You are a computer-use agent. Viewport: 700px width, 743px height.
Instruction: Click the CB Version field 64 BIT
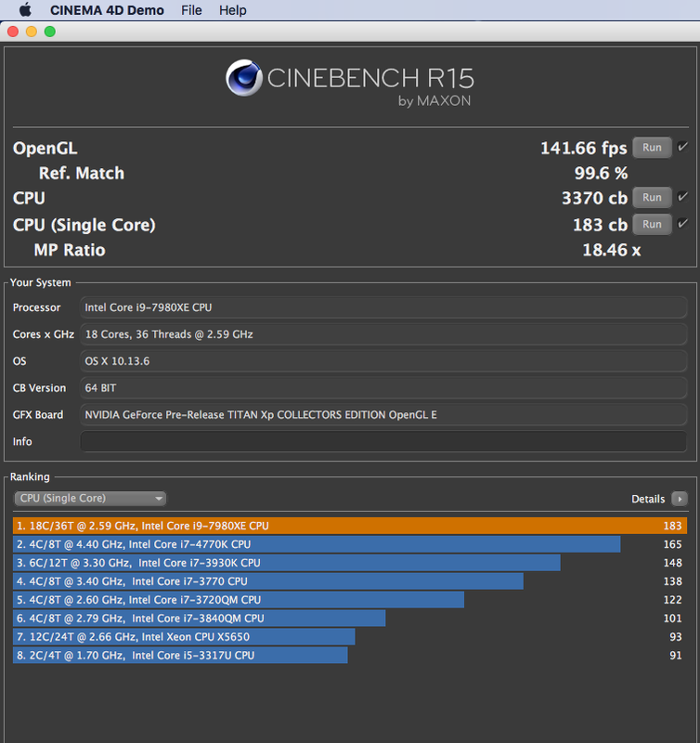[383, 388]
